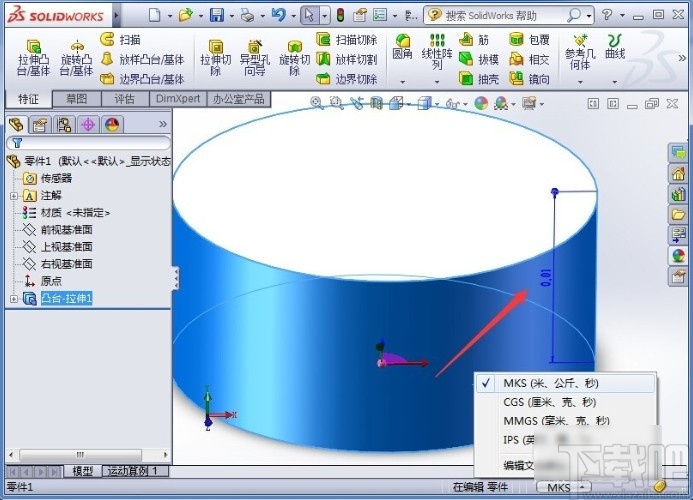Click the Extruded Boss/Base (拉伸凸台/基体) tool

pos(33,57)
